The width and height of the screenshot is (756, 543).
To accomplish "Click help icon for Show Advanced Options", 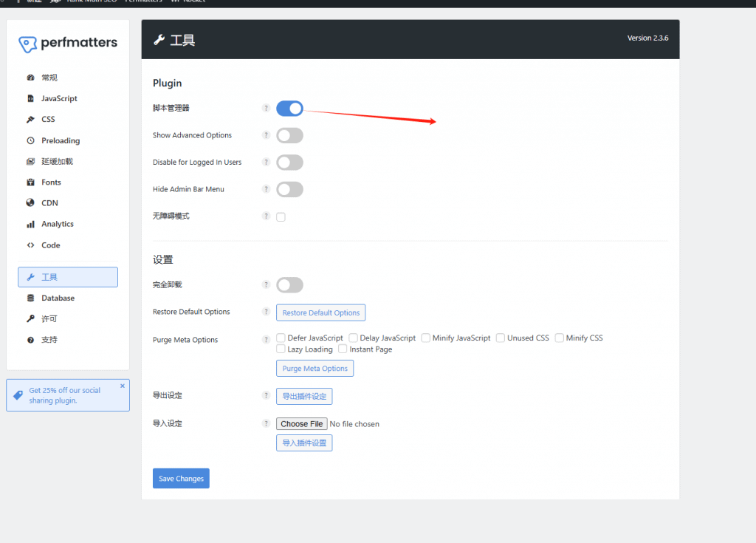I will pyautogui.click(x=266, y=135).
